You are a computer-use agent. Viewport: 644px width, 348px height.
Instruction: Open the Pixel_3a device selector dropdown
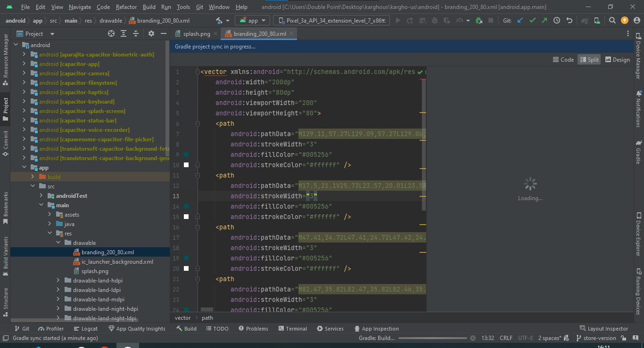[x=332, y=21]
